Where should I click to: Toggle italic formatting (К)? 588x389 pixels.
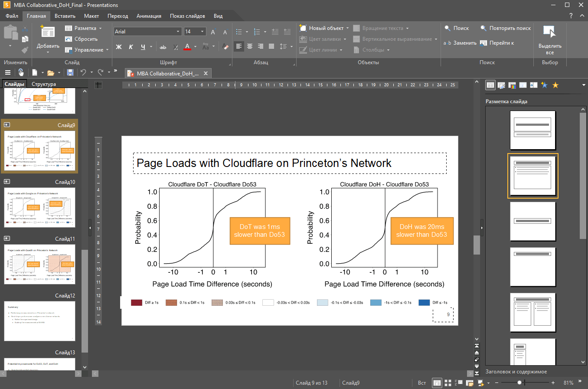coord(131,47)
